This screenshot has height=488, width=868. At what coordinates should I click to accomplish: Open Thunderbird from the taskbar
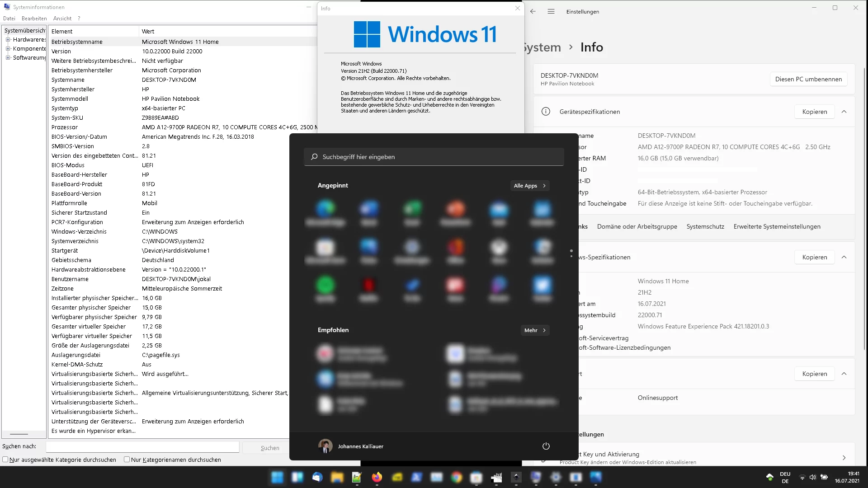(317, 477)
